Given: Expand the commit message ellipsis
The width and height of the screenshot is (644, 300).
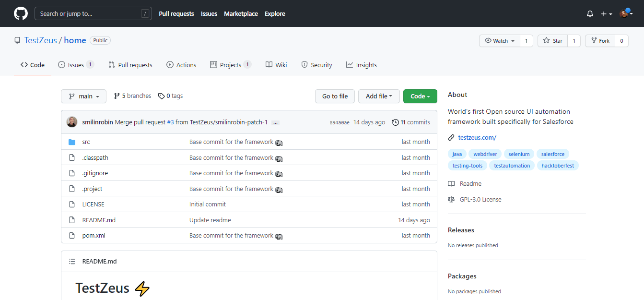Looking at the screenshot, I should pos(275,123).
